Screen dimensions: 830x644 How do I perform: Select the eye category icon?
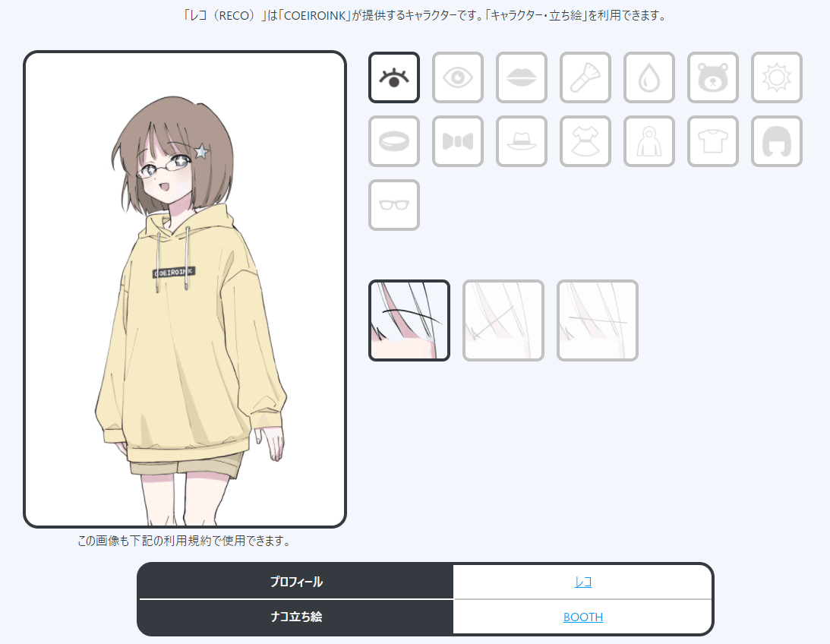click(458, 77)
